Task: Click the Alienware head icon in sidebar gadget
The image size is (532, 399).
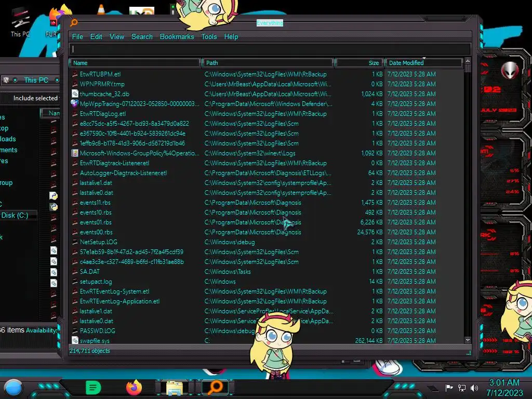Action: [x=510, y=71]
